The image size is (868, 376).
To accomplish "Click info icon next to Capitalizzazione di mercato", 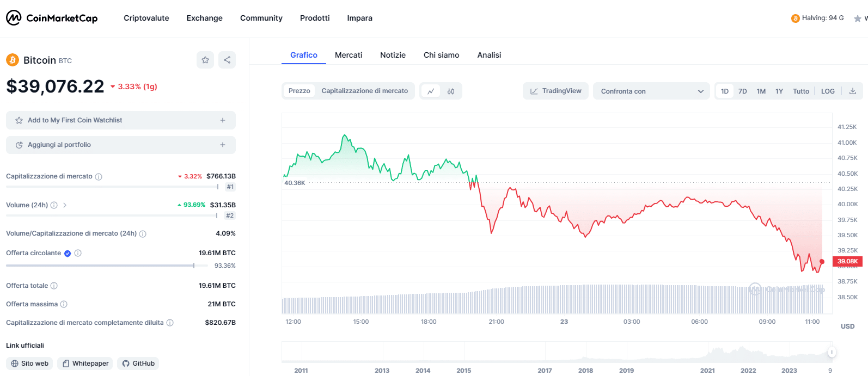I will click(99, 177).
